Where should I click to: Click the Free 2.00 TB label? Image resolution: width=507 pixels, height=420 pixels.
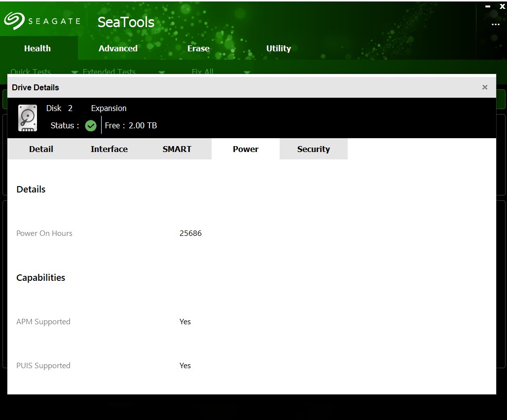click(131, 125)
